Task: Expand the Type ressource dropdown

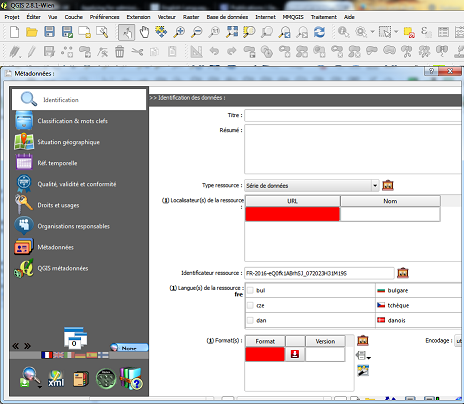Action: point(375,186)
